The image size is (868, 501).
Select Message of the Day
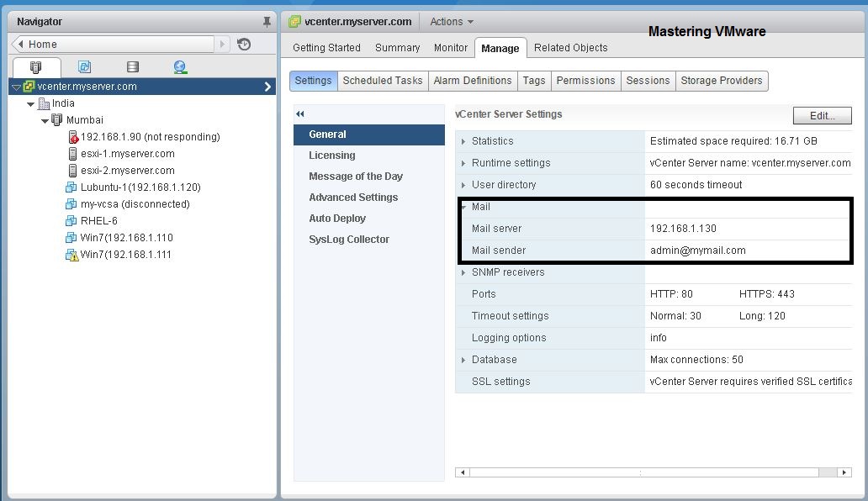tap(369, 177)
